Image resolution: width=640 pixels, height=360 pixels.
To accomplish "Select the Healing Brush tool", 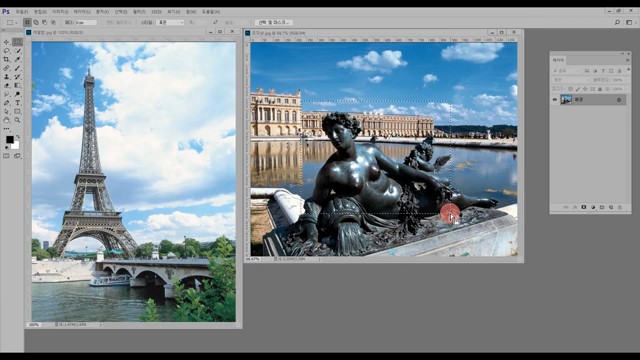I will point(6,68).
